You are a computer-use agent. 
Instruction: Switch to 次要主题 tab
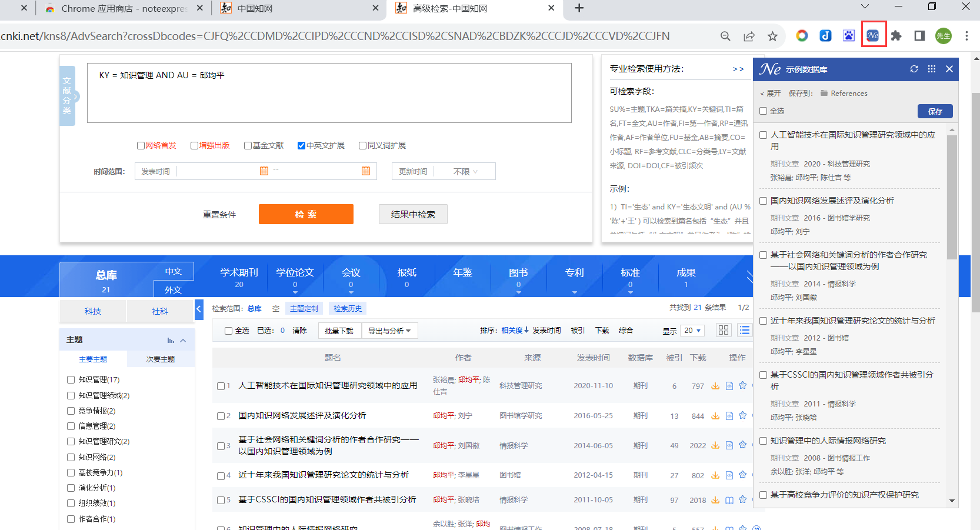tap(161, 359)
